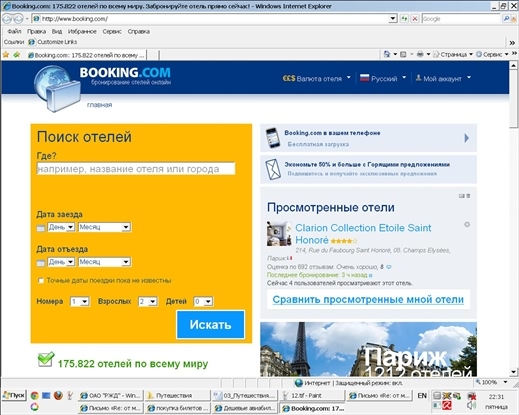Click the Clarion hotel thumbnail image
Image resolution: width=519 pixels, height=415 pixels.
click(279, 233)
